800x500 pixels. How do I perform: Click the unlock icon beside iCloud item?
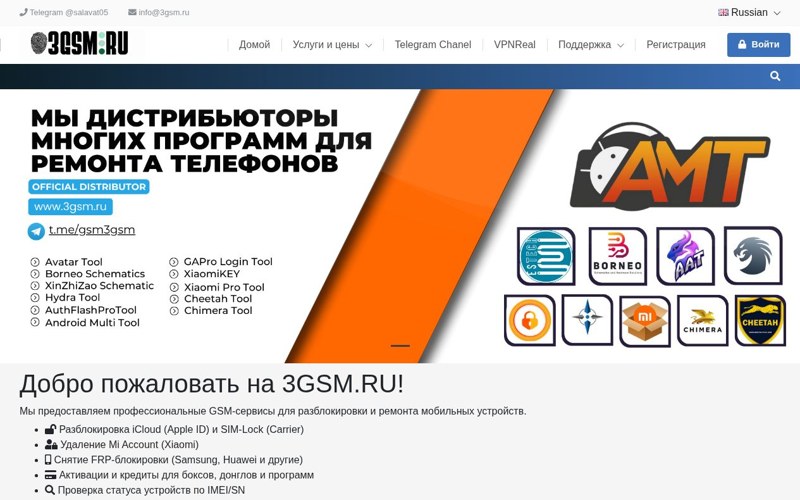50,429
